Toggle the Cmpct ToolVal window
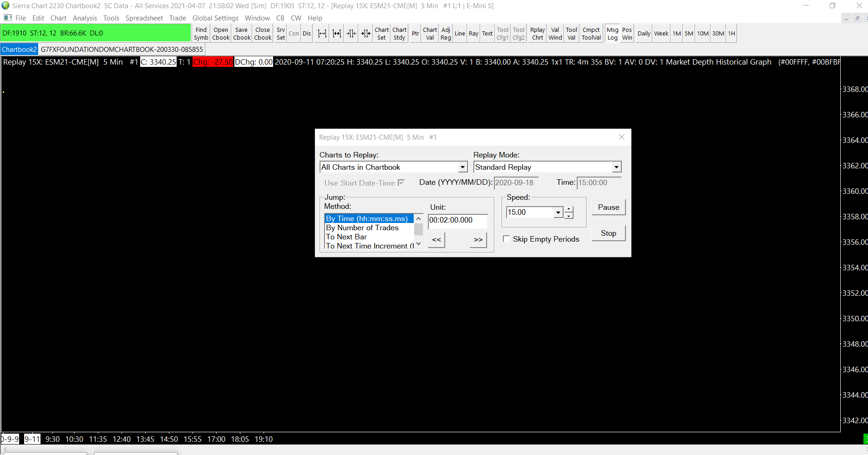Viewport: 868px width, 455px height. (591, 34)
